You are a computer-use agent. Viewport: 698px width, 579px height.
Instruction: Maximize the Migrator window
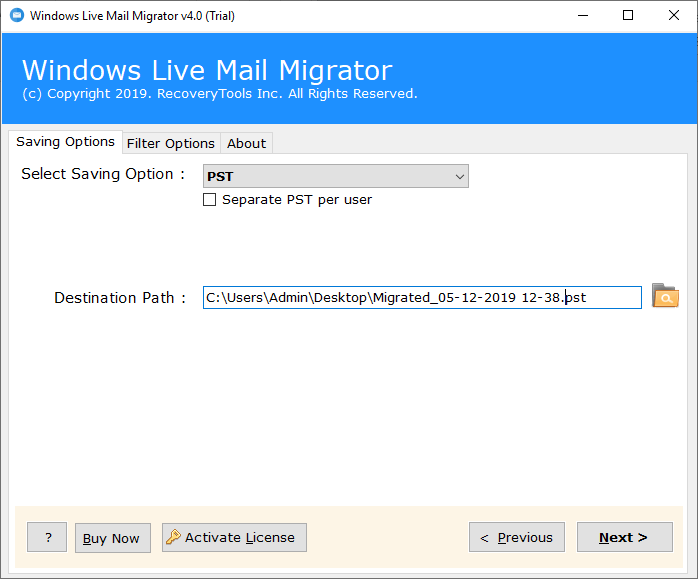[x=628, y=16]
